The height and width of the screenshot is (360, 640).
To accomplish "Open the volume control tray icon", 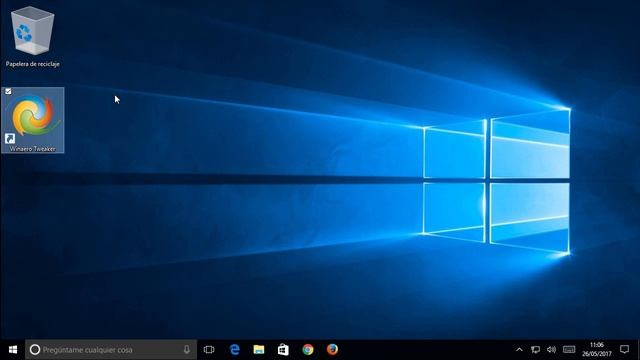I will pyautogui.click(x=551, y=350).
